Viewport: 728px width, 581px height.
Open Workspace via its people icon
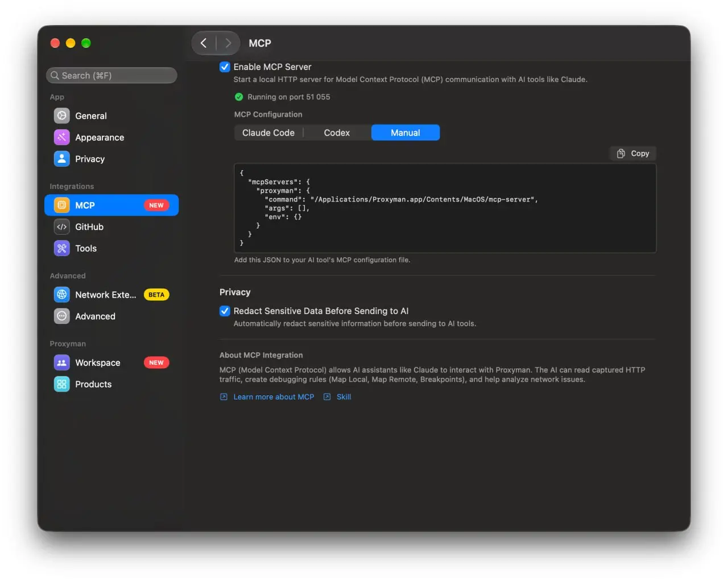(x=62, y=362)
